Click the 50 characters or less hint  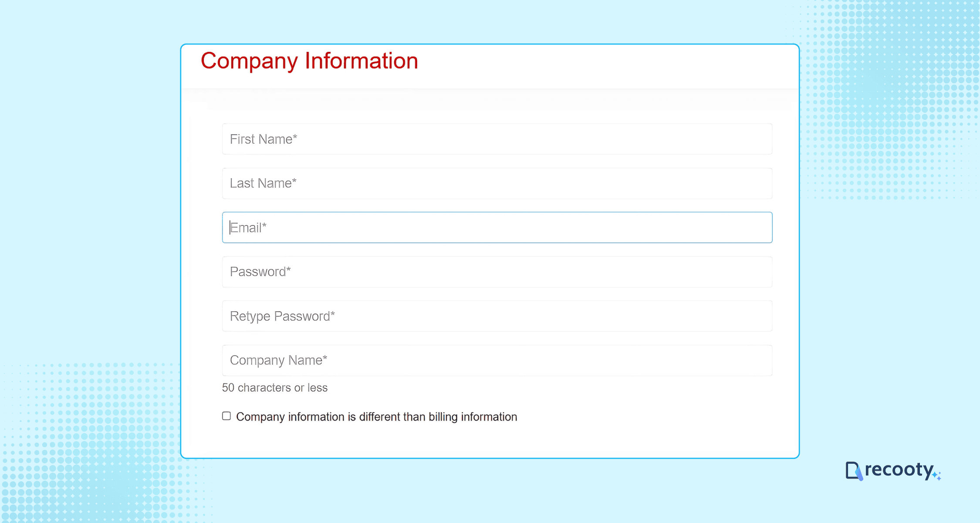pos(274,387)
